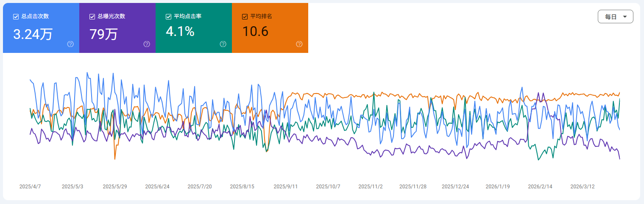The image size is (644, 204).
Task: Disable the 平均点击率 checkbox
Action: (168, 17)
